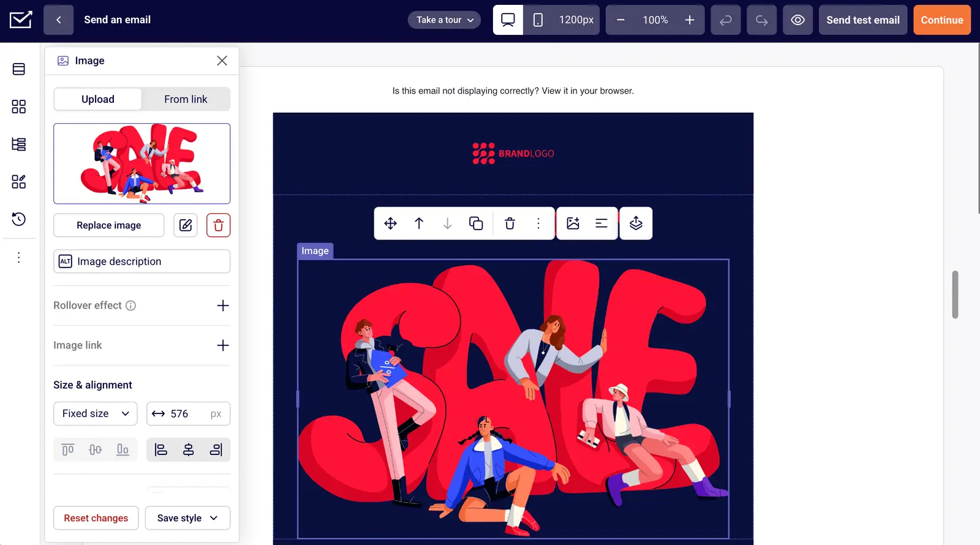Click the AI image icon in floating toolbar
This screenshot has width=980, height=545.
(x=573, y=224)
